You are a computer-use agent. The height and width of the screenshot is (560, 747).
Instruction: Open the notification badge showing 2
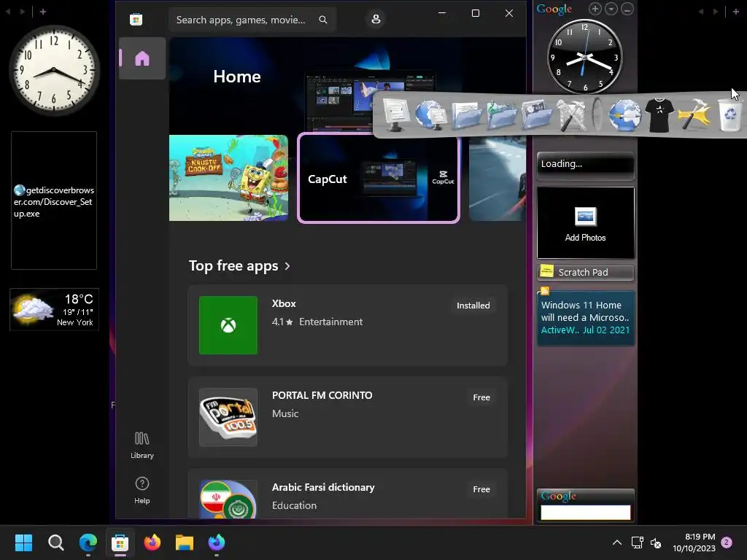[x=727, y=542]
